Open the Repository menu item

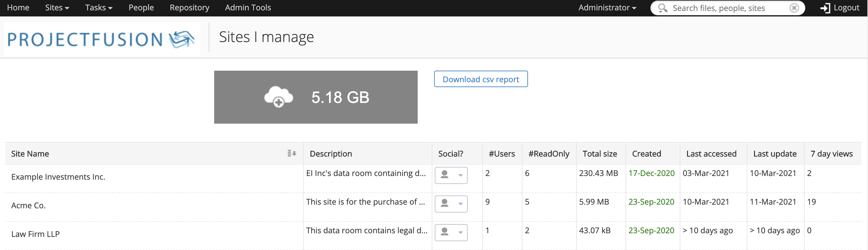[x=190, y=8]
